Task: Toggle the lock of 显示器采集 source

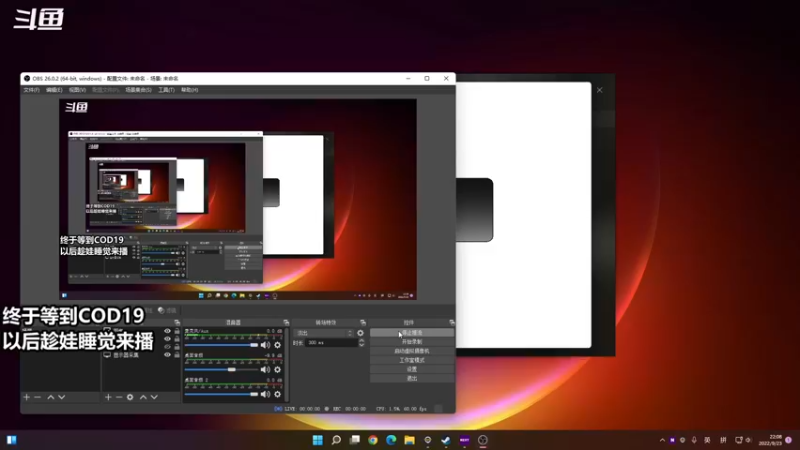Action: [x=177, y=355]
